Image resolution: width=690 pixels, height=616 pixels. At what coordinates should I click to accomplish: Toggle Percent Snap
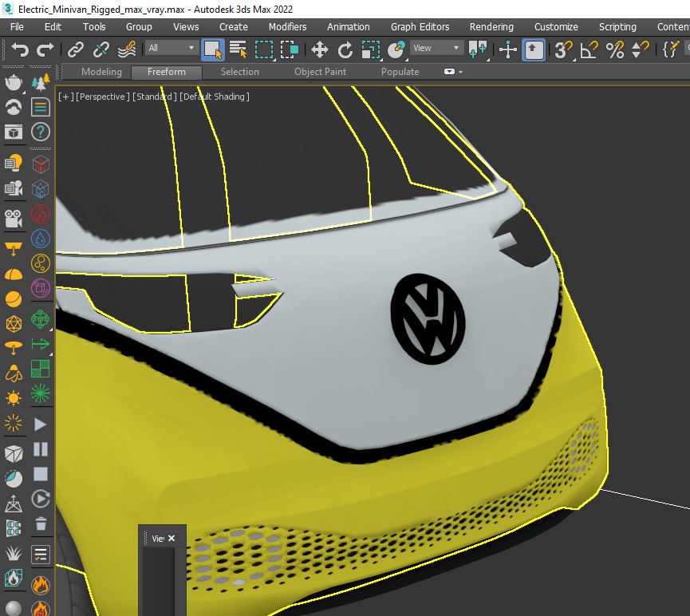click(615, 49)
